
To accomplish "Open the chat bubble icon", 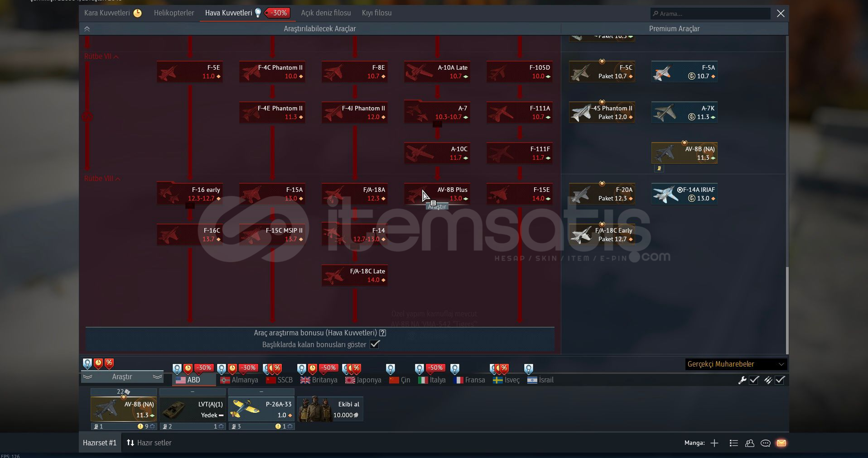I will coord(766,443).
